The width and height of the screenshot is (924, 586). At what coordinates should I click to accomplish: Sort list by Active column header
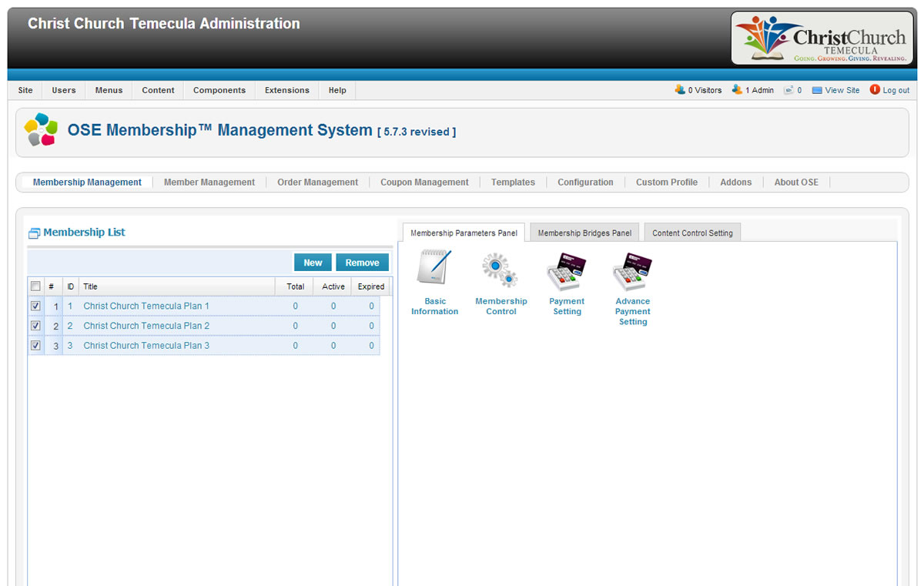tap(333, 286)
